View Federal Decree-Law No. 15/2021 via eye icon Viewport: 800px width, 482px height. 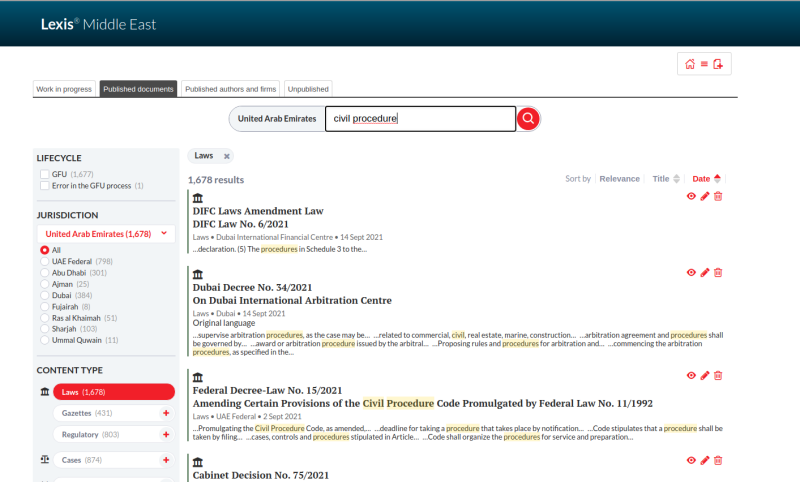pos(691,375)
